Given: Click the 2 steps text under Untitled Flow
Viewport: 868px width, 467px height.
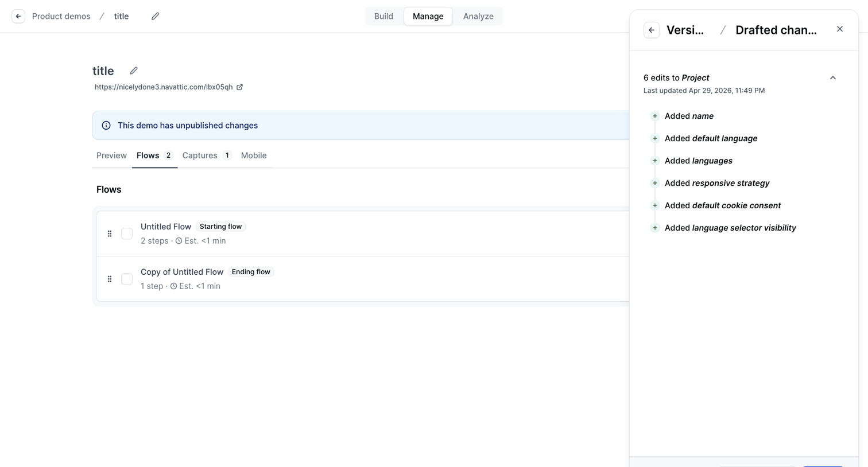Looking at the screenshot, I should tap(154, 241).
